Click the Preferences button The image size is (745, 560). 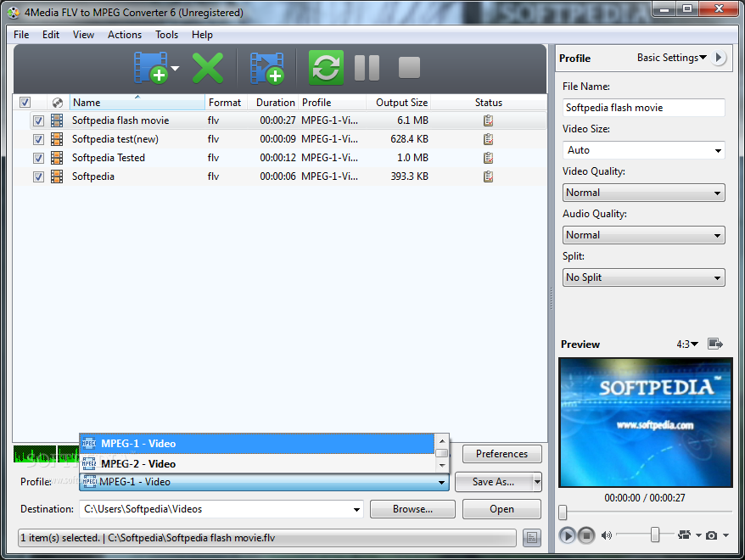point(501,454)
